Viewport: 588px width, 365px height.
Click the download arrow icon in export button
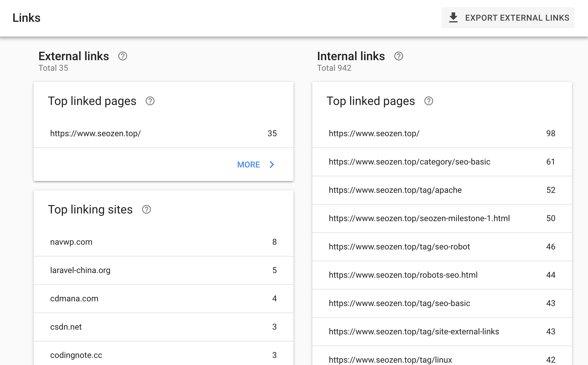pos(453,18)
